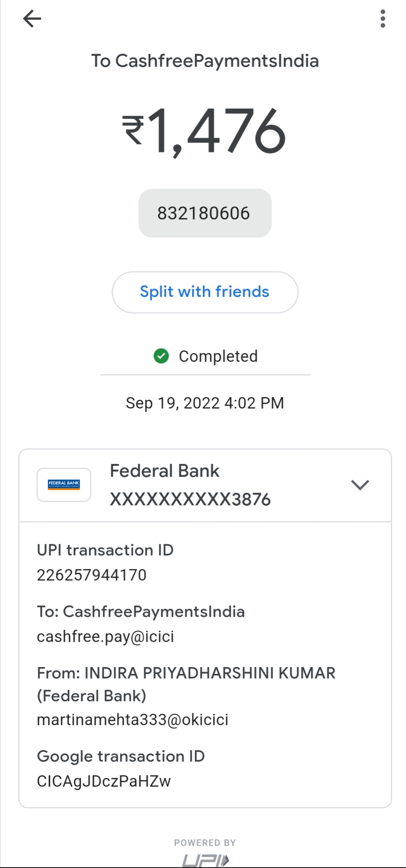The width and height of the screenshot is (406, 868).
Task: Tap the Google transaction ID CICAgJDczPaHZw
Action: coord(104,781)
